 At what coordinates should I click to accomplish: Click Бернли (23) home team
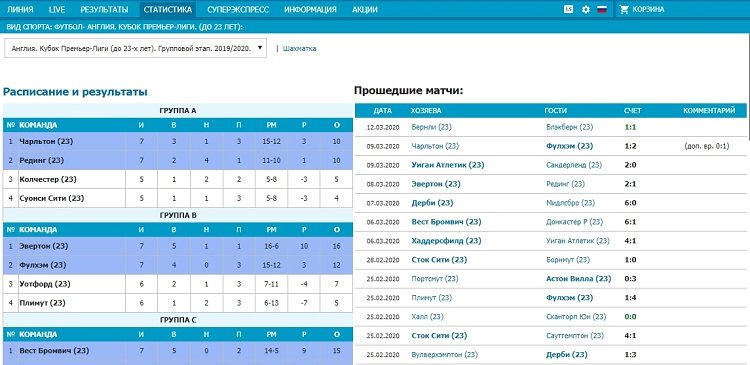pyautogui.click(x=431, y=127)
